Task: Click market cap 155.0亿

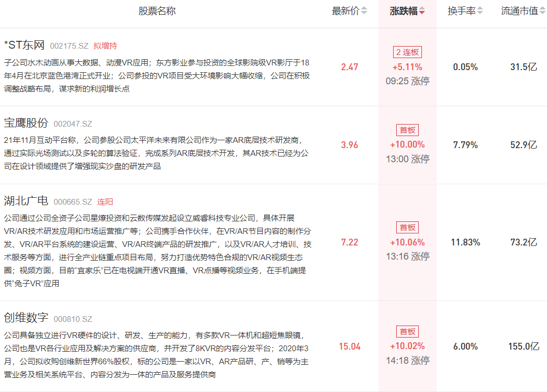Action: 523,346
